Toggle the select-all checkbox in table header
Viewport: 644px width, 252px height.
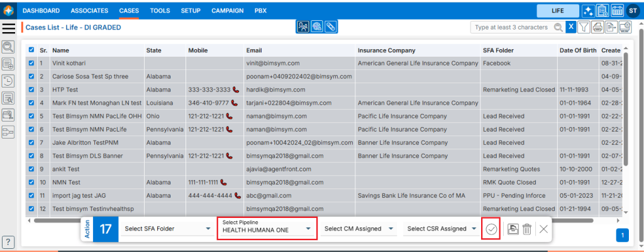click(x=31, y=50)
